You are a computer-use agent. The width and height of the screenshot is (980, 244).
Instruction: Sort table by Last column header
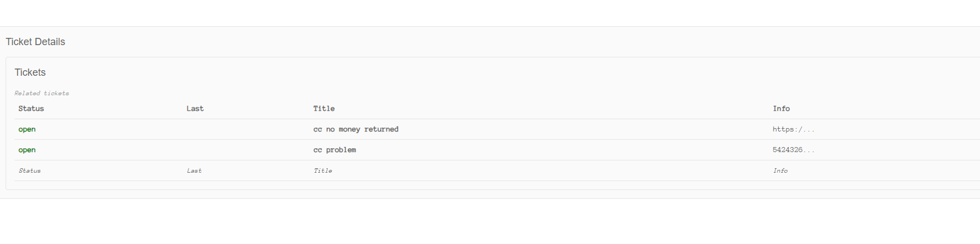[x=195, y=109]
